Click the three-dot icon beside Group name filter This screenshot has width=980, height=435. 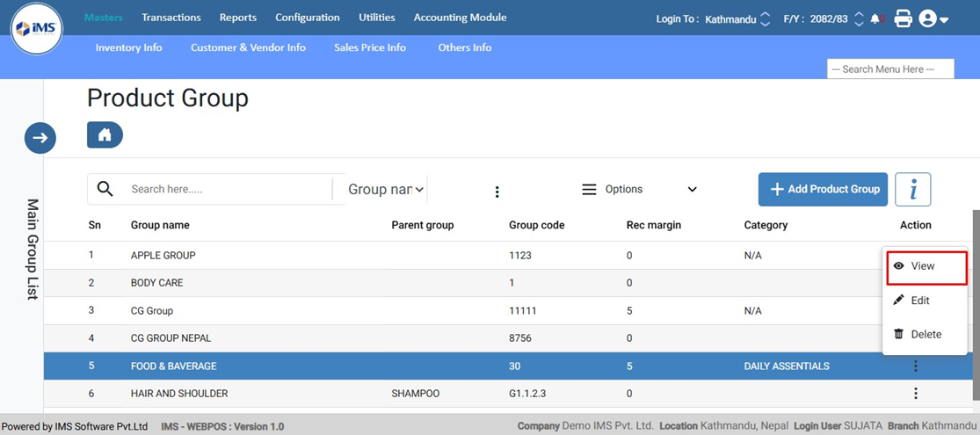tap(497, 192)
